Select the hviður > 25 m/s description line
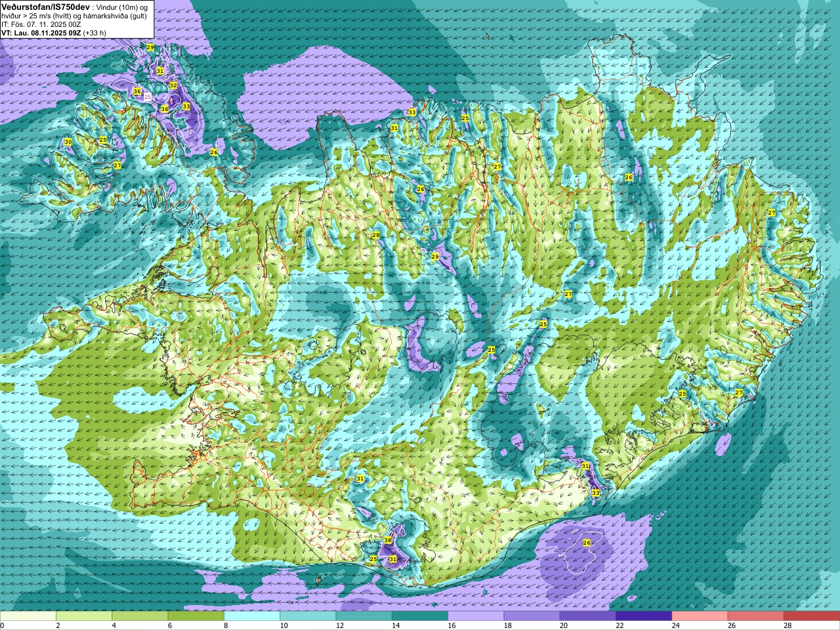The width and height of the screenshot is (840, 630). point(74,16)
